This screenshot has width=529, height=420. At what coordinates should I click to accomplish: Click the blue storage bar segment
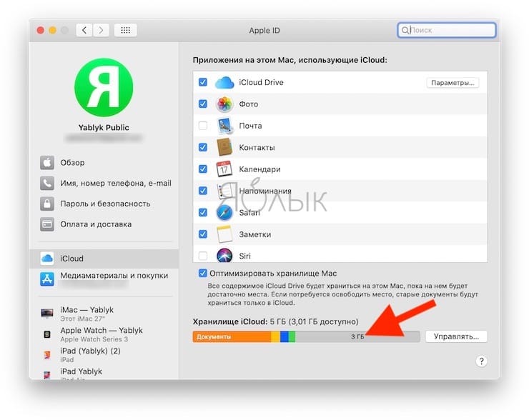(284, 336)
